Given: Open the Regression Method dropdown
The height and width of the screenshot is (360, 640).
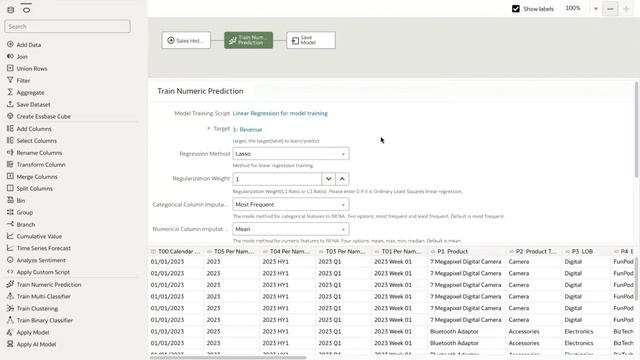Looking at the screenshot, I should [291, 153].
